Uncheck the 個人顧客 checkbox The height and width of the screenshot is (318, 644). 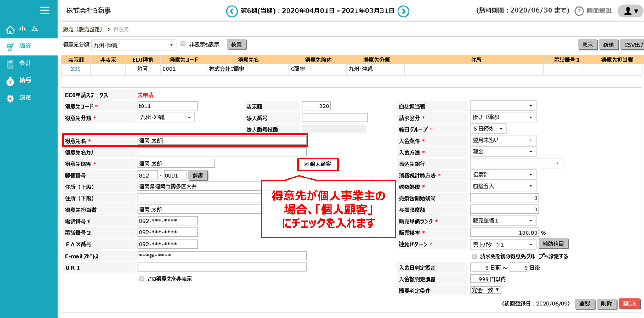(x=306, y=164)
